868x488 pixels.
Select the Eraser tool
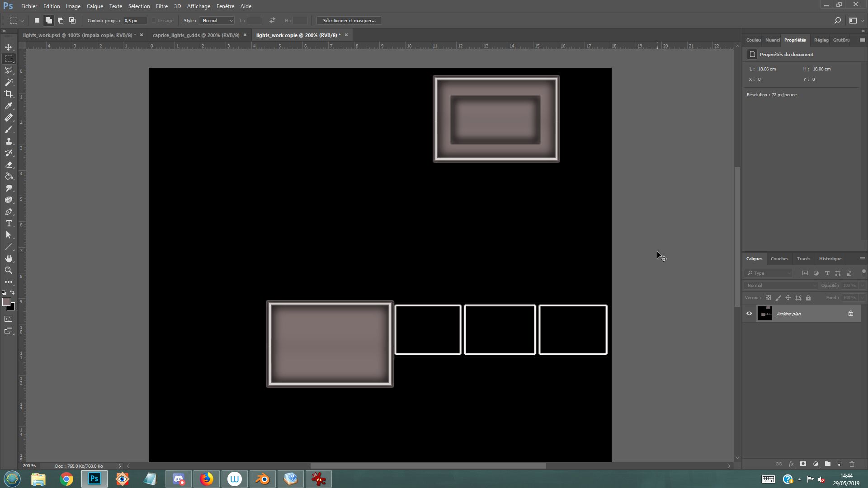9,165
